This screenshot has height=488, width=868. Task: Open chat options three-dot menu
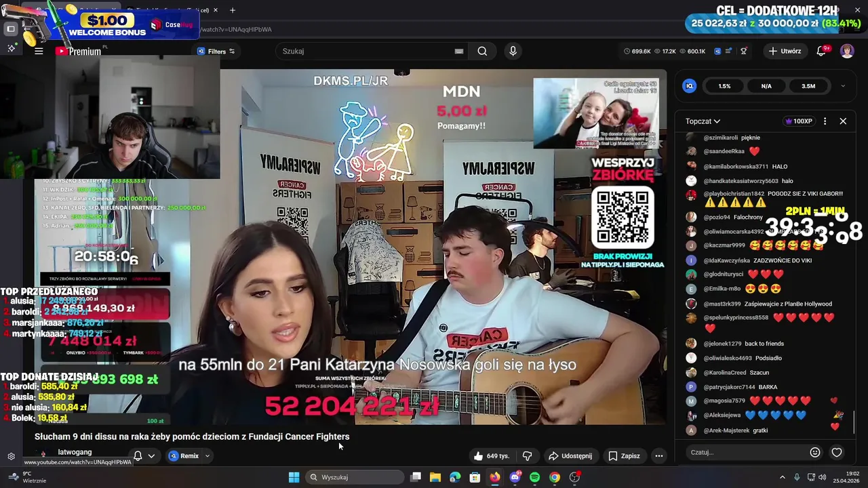825,121
